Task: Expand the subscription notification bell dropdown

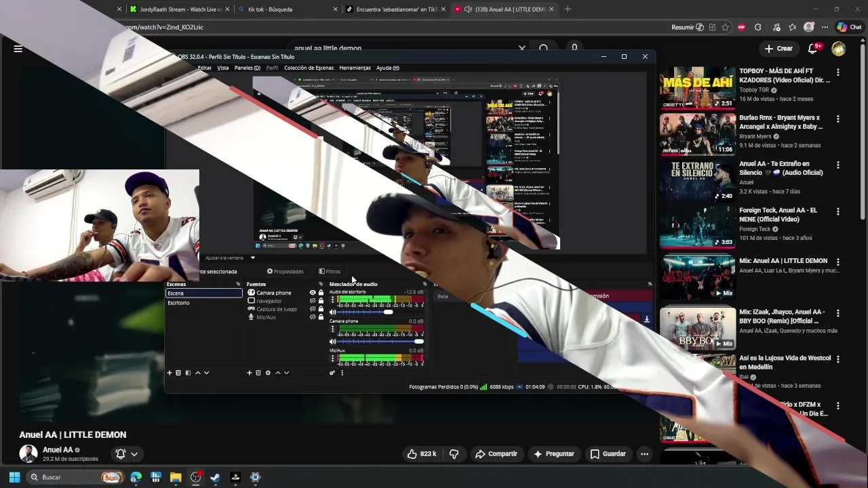Action: click(x=134, y=454)
